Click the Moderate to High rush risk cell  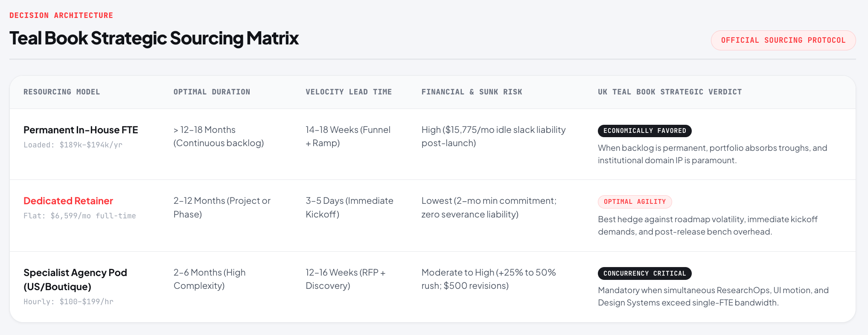coord(489,279)
